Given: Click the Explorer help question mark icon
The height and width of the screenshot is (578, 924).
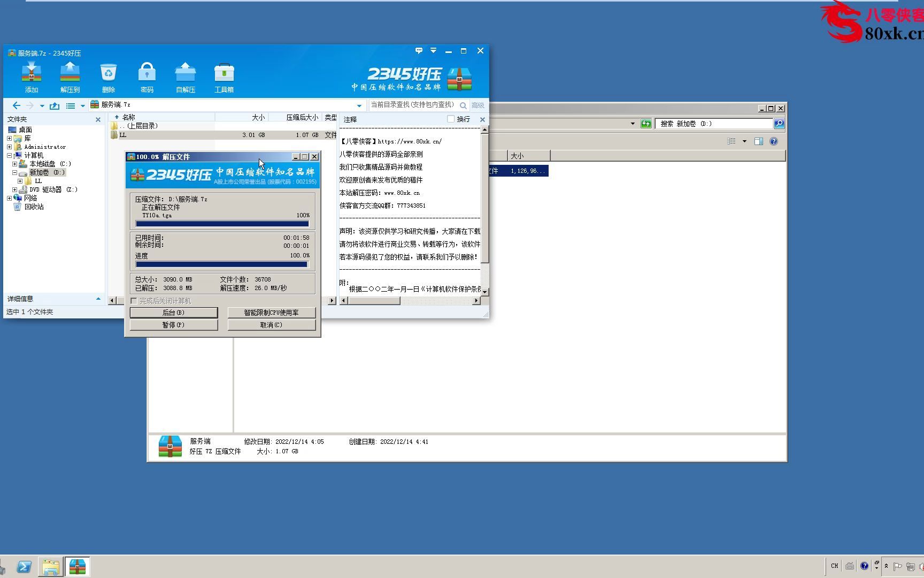Looking at the screenshot, I should point(774,141).
